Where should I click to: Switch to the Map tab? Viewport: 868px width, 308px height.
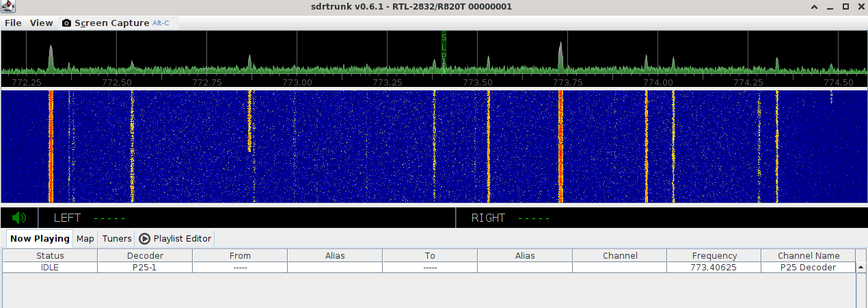point(85,238)
